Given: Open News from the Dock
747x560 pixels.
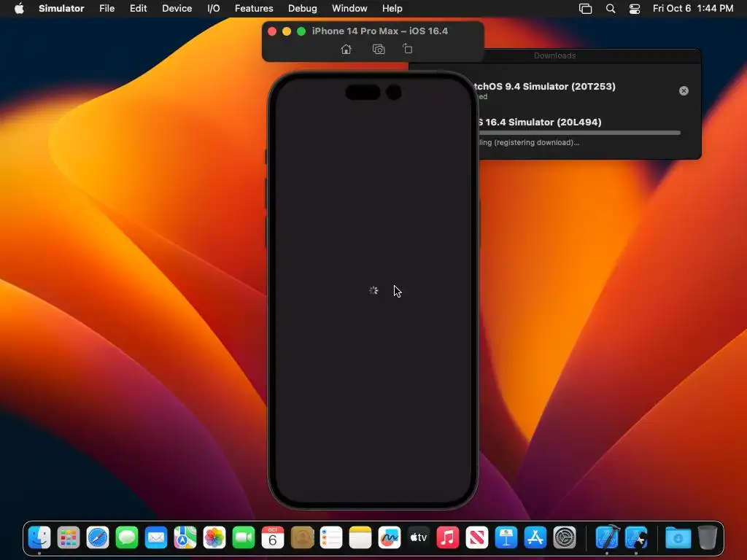Looking at the screenshot, I should [477, 537].
